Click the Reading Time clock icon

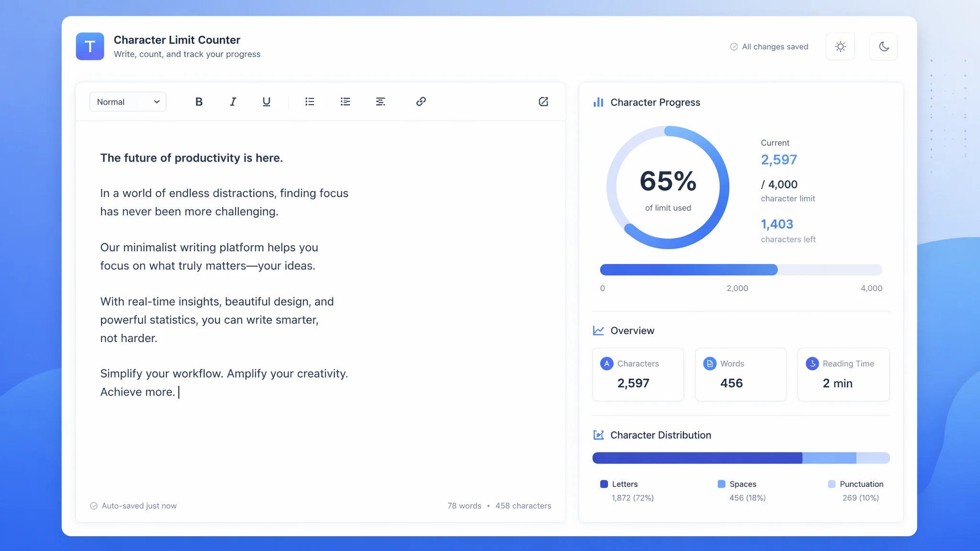812,364
